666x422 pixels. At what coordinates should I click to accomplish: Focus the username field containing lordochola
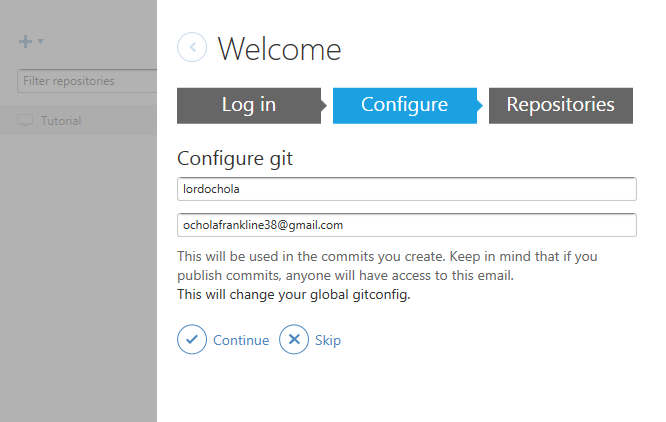(x=407, y=189)
